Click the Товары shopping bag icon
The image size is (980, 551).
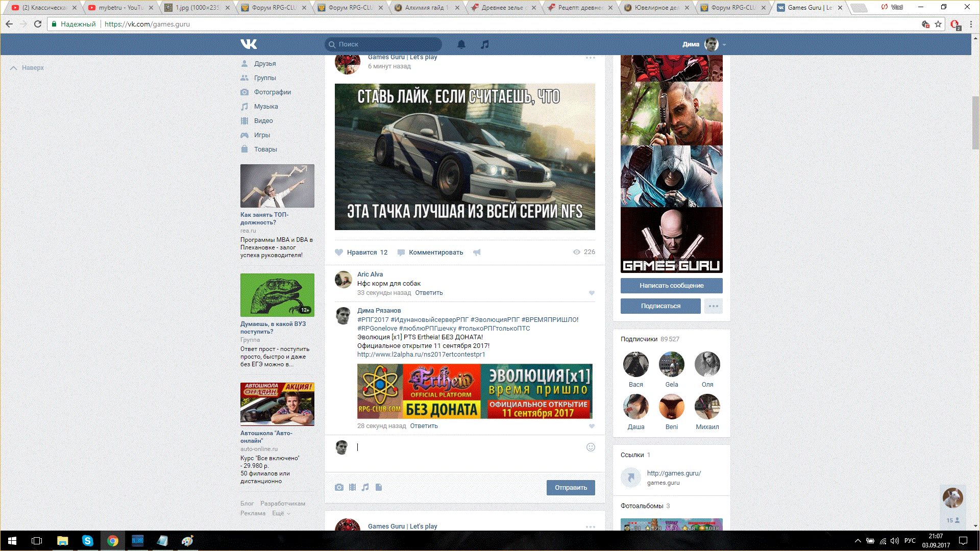click(x=244, y=149)
